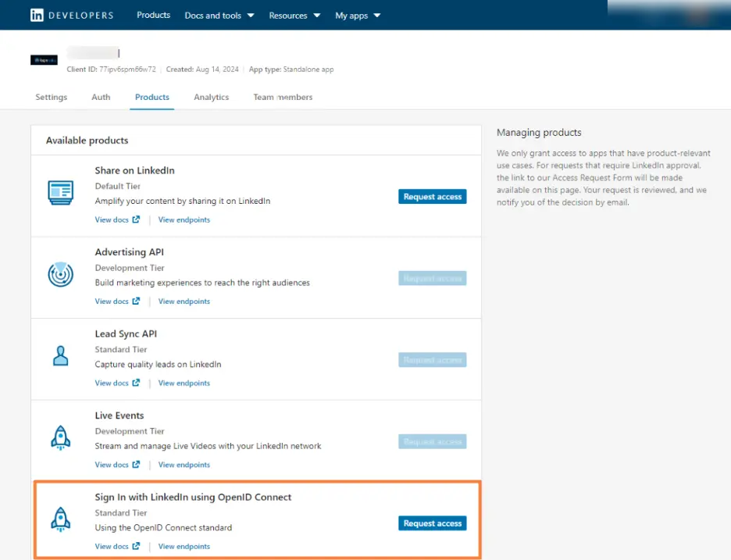This screenshot has width=731, height=560.
Task: Click the Advertising API title
Action: pos(129,251)
